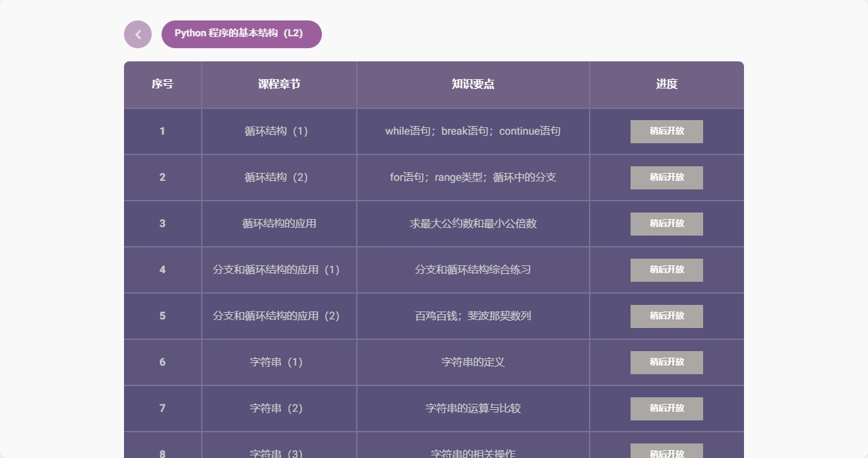The width and height of the screenshot is (868, 458).
Task: Click the 课程章节 column header
Action: tap(279, 84)
